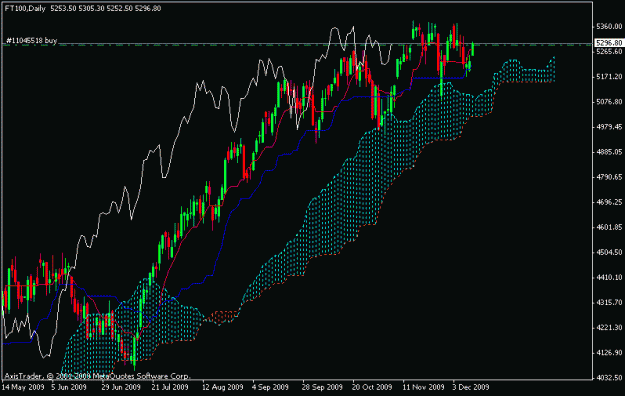Click the FT100,Daily chart title
Screen dimensions: 625x396
[25, 8]
